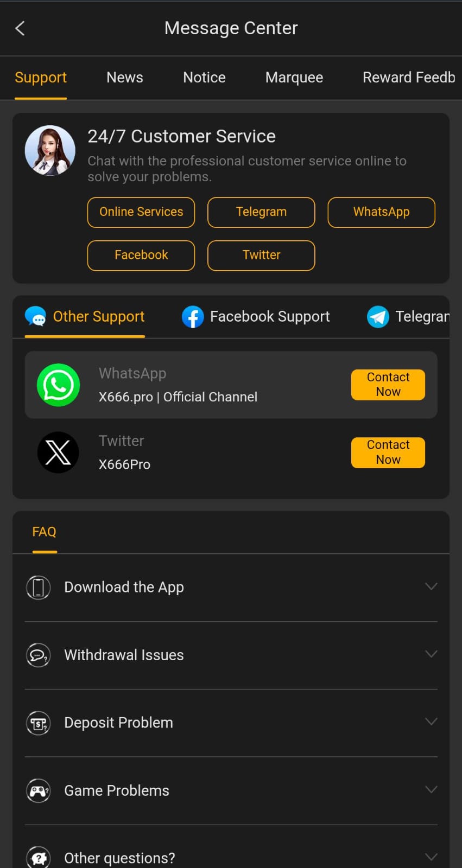Open Online Services chat button
Screen dimensions: 462x868
[141, 212]
